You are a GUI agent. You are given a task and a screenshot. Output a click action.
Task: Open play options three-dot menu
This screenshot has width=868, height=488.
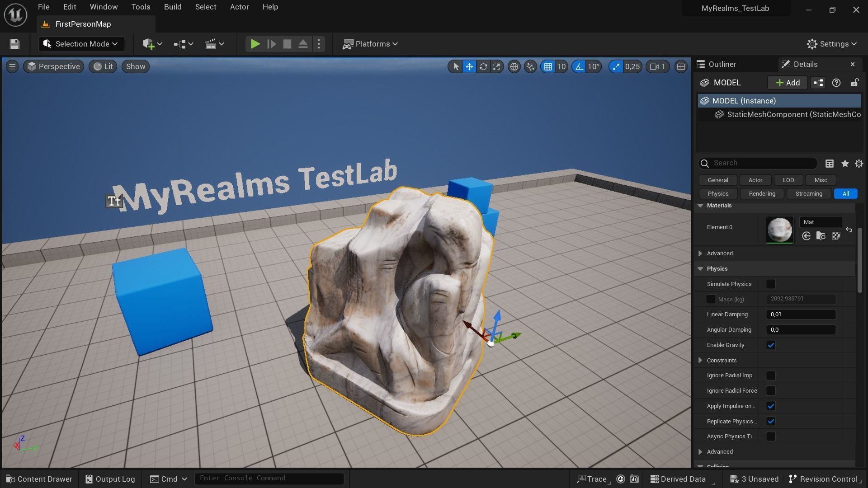(x=319, y=44)
